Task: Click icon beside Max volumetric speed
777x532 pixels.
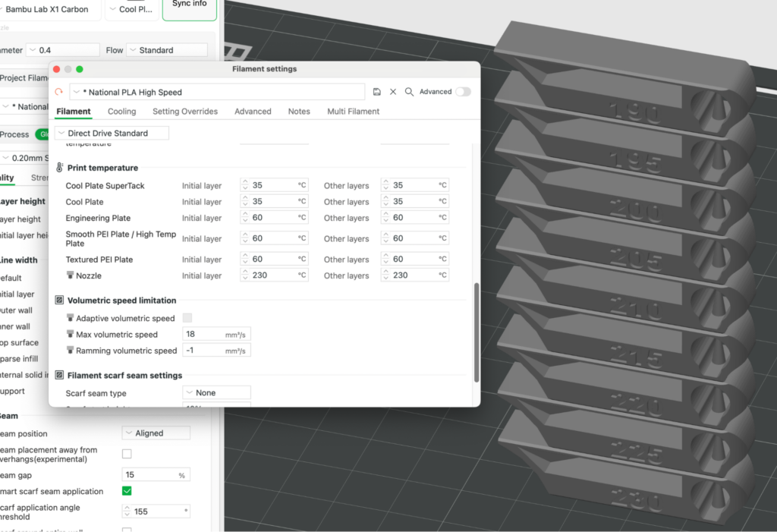Action: pyautogui.click(x=71, y=334)
